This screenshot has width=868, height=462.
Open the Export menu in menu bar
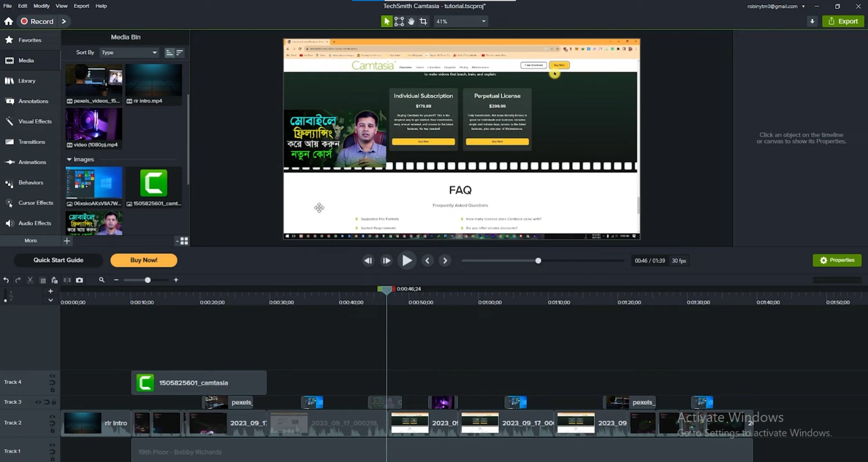[x=81, y=6]
